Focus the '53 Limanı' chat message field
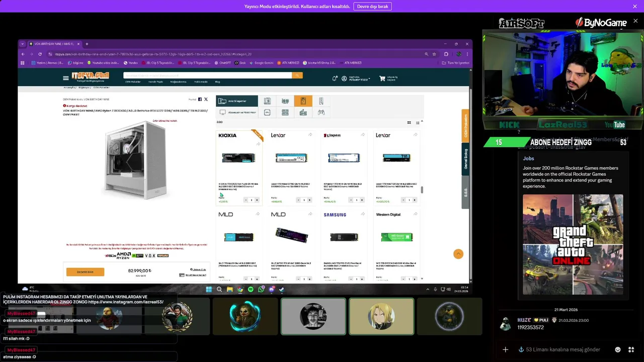 [x=562, y=349]
